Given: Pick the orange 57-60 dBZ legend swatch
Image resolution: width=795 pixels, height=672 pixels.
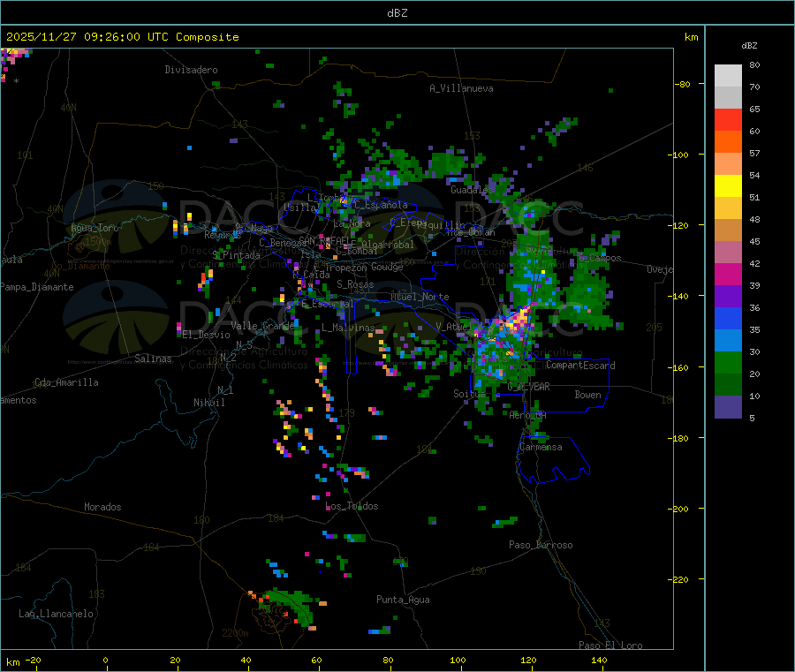Looking at the screenshot, I should click(x=728, y=142).
